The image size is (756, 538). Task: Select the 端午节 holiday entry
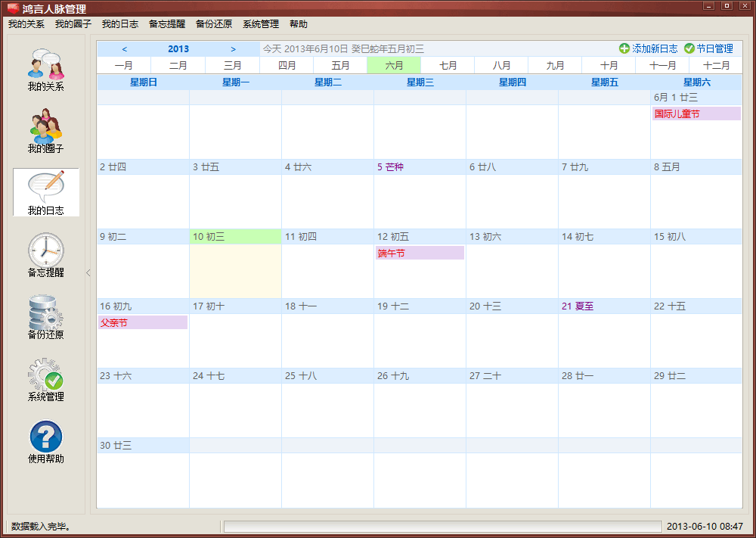420,253
